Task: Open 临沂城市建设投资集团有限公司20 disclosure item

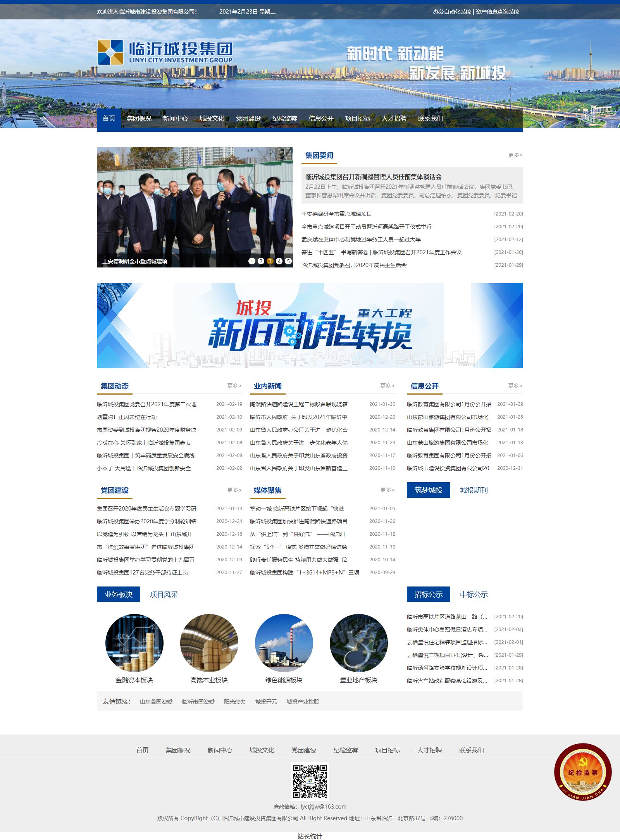Action: pos(448,468)
